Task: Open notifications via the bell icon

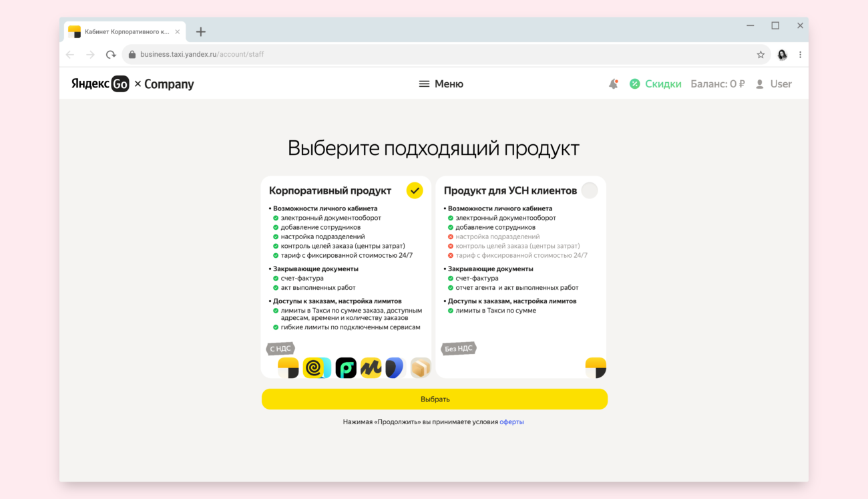Action: pos(613,83)
